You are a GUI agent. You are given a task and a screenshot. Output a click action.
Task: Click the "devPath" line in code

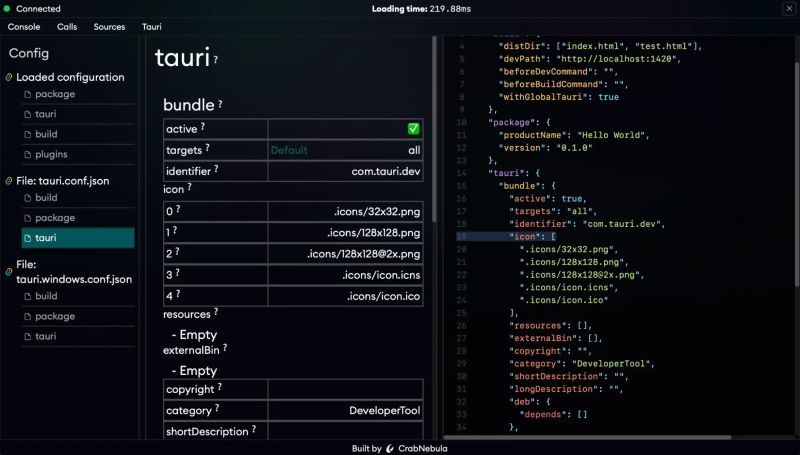[589, 59]
